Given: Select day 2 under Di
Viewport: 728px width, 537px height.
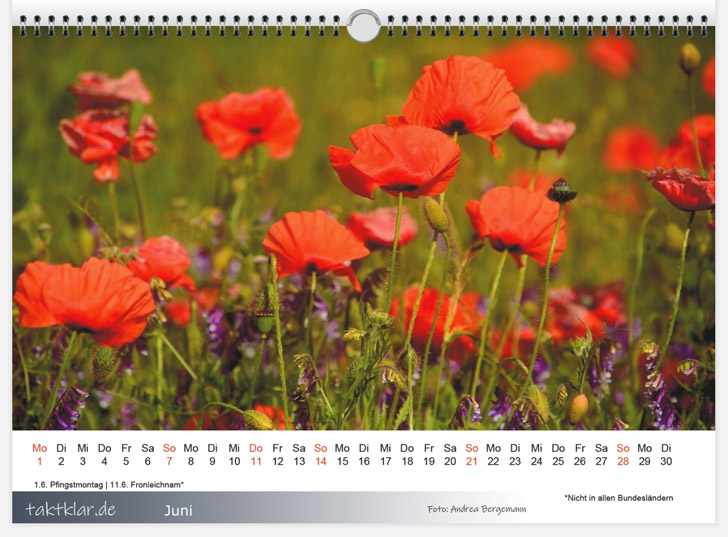Looking at the screenshot, I should 61,461.
